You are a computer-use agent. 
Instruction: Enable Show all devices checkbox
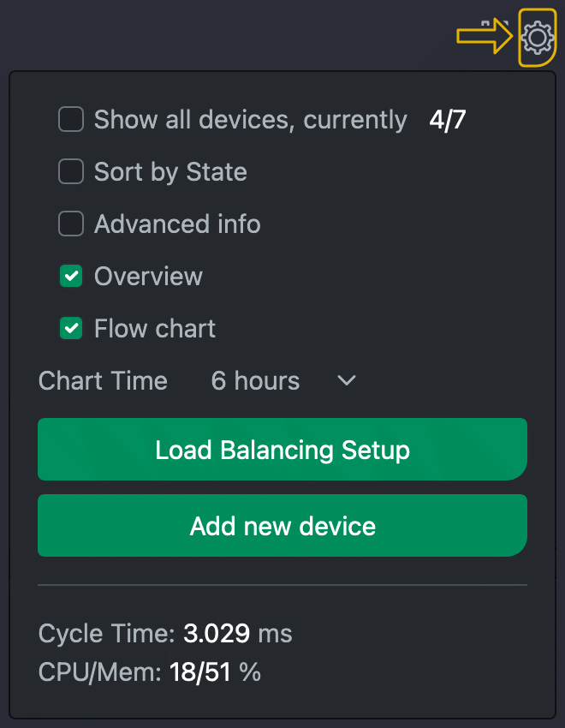(x=70, y=119)
